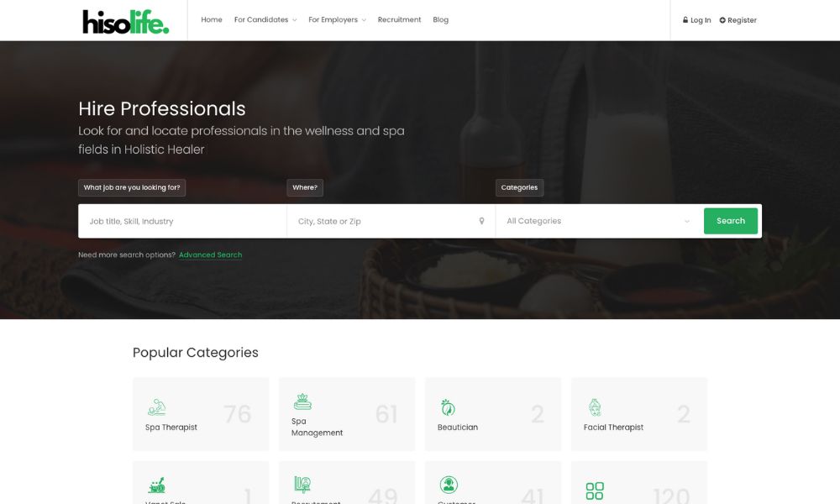Click the plus icon beside Register
Image resolution: width=840 pixels, height=504 pixels.
click(x=722, y=20)
